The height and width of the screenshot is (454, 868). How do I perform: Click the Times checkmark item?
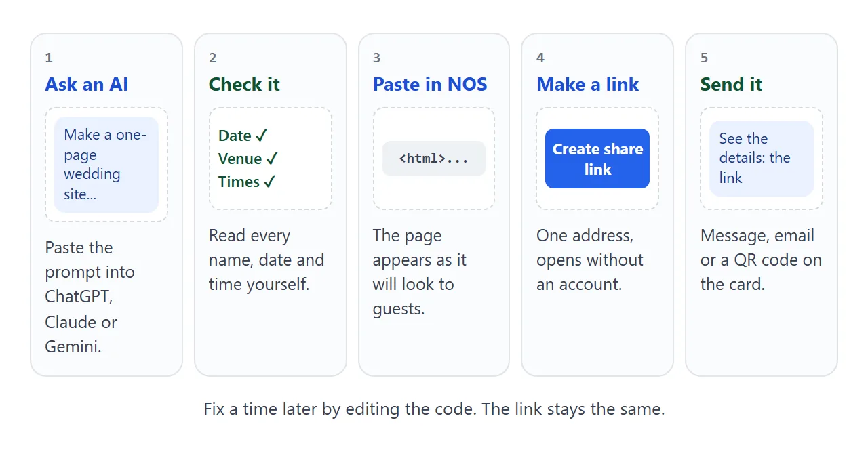248,182
